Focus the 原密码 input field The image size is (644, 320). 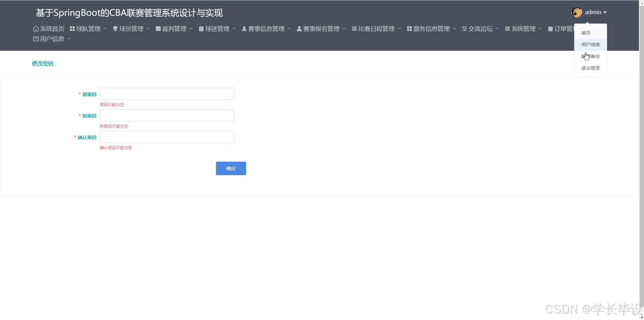pyautogui.click(x=167, y=94)
